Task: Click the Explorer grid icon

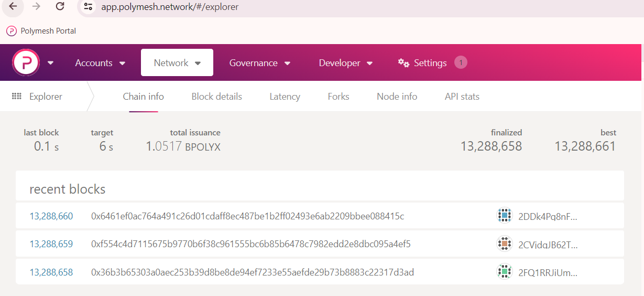Action: pos(16,97)
